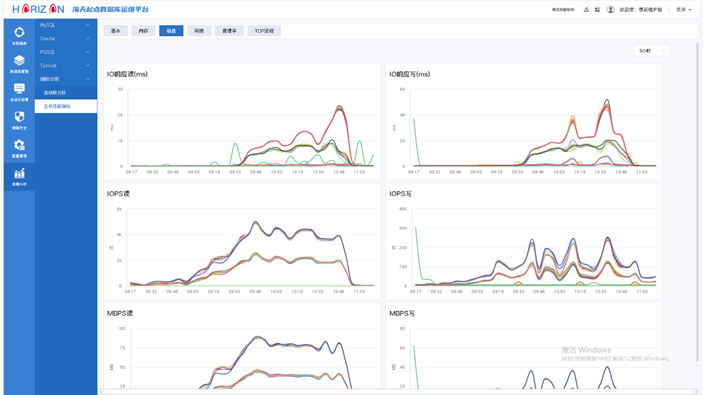Click the welcome username text in header

coord(641,9)
